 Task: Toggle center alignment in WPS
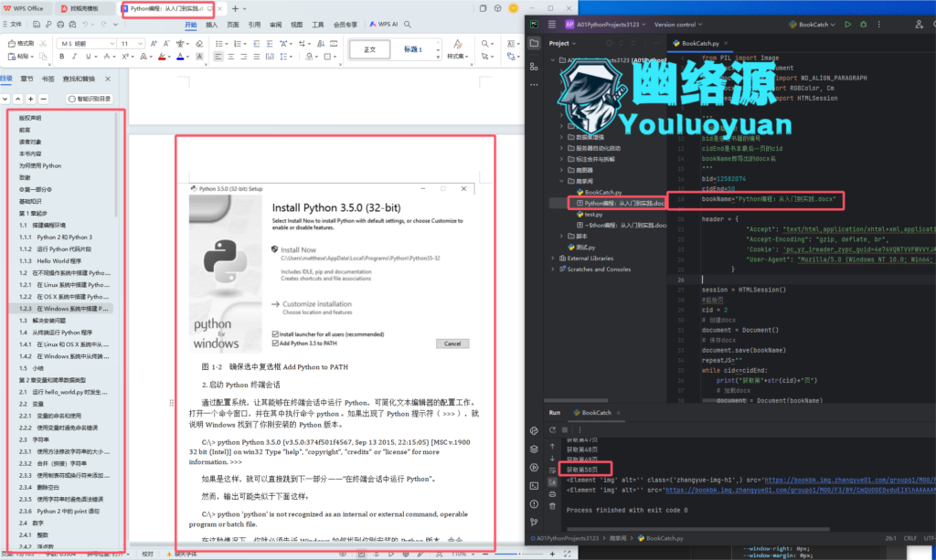click(x=231, y=57)
